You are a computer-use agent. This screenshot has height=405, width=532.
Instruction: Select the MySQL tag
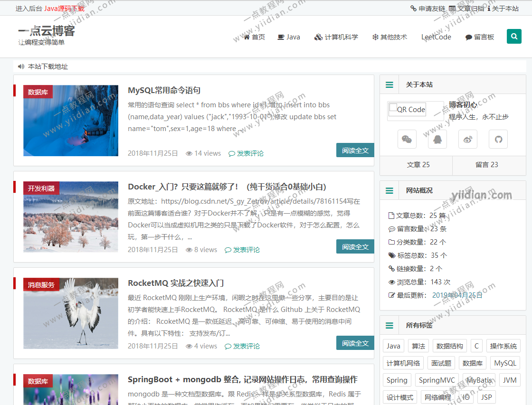[x=505, y=363]
